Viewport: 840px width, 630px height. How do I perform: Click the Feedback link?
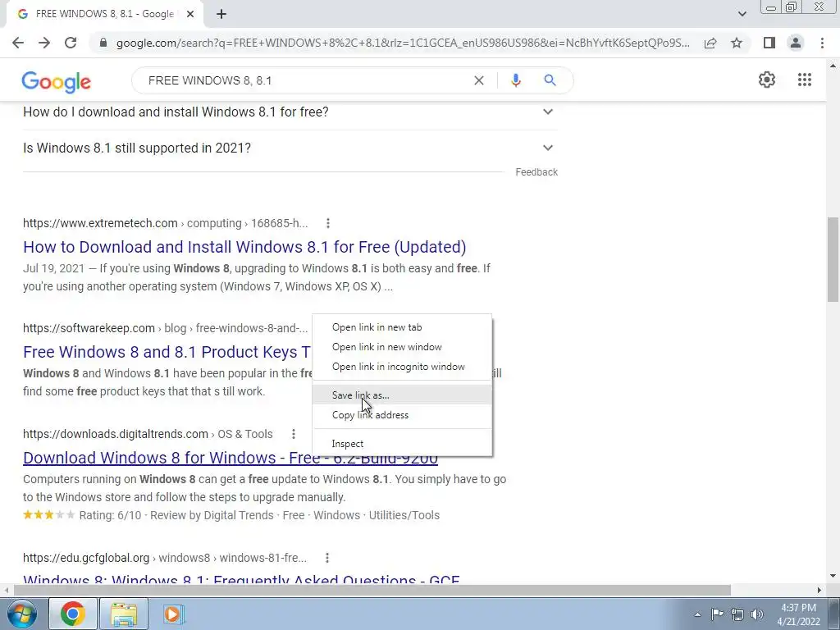[536, 172]
